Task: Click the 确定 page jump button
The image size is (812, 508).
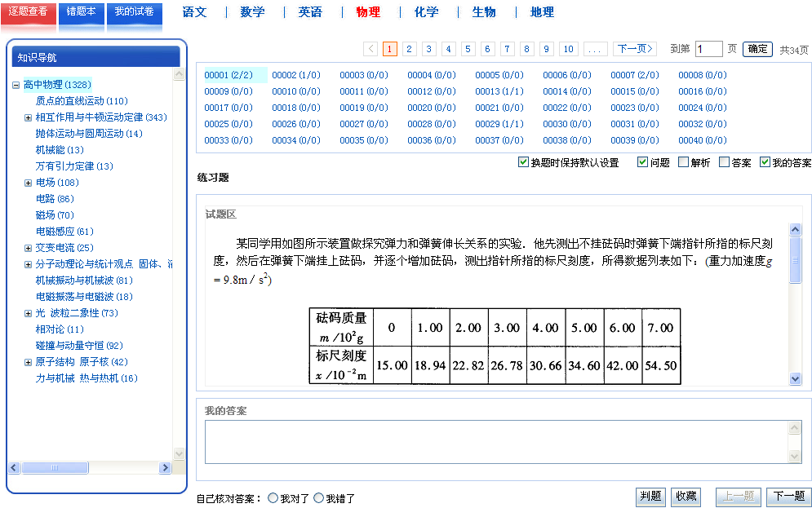Action: pyautogui.click(x=757, y=49)
